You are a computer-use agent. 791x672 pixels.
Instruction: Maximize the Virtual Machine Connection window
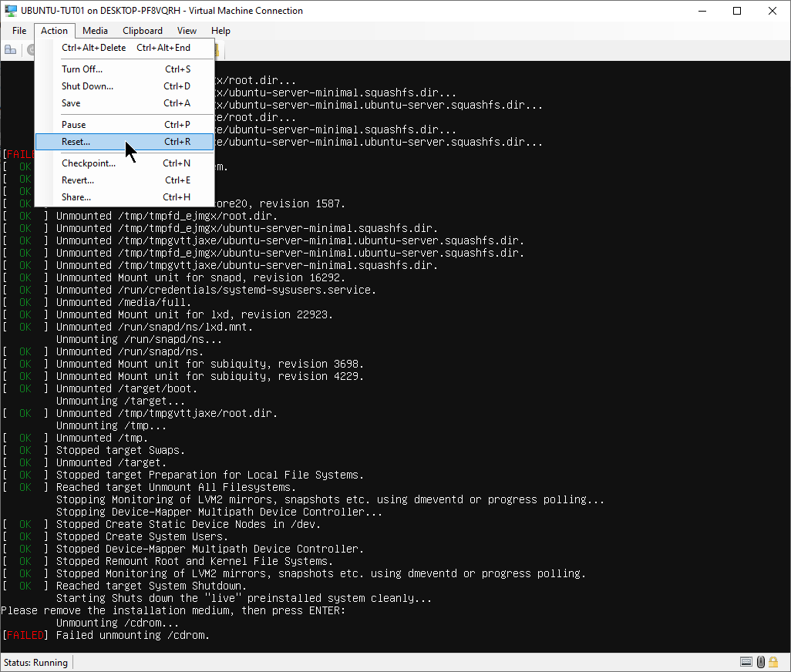click(x=737, y=11)
